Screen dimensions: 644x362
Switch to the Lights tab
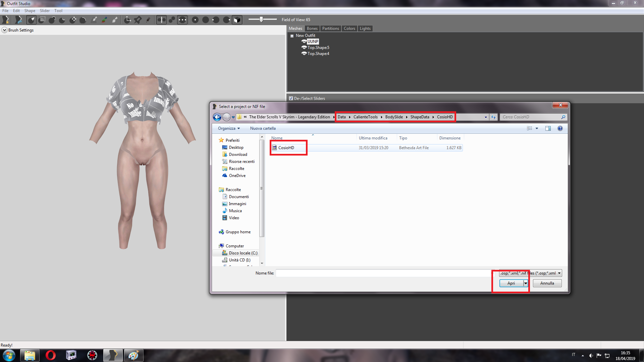pos(365,28)
